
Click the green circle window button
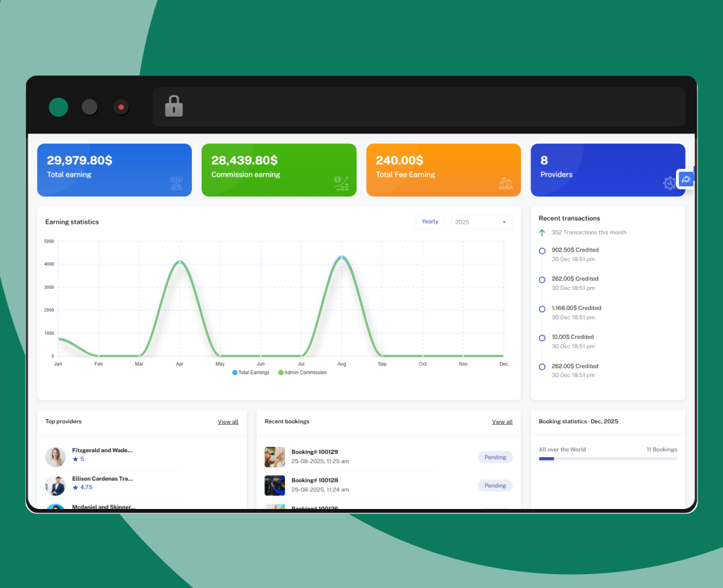click(59, 107)
